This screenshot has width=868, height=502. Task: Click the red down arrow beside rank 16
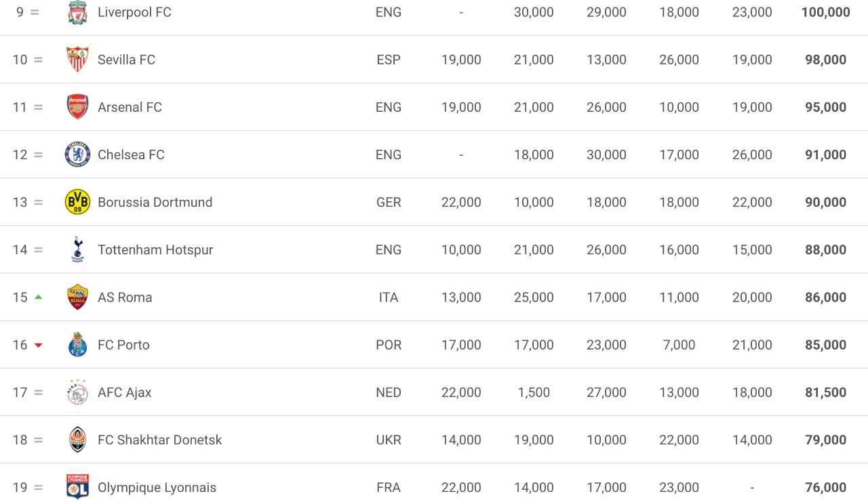click(38, 346)
